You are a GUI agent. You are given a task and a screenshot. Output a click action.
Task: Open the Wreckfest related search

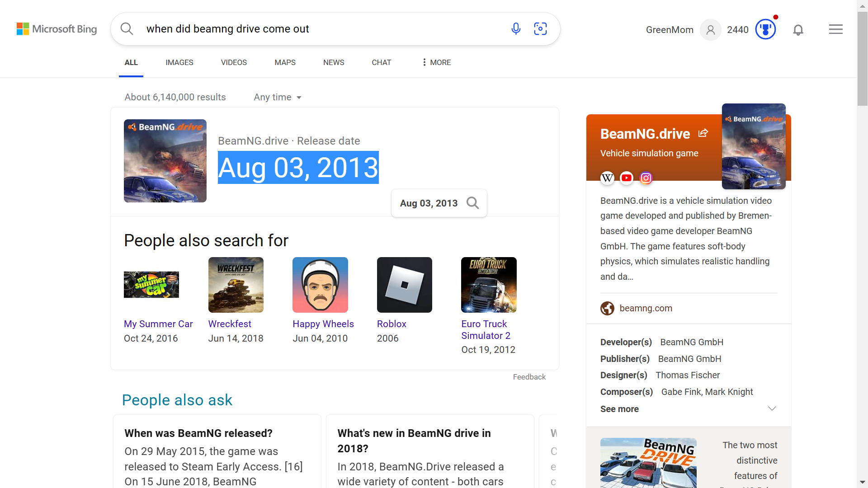[230, 324]
